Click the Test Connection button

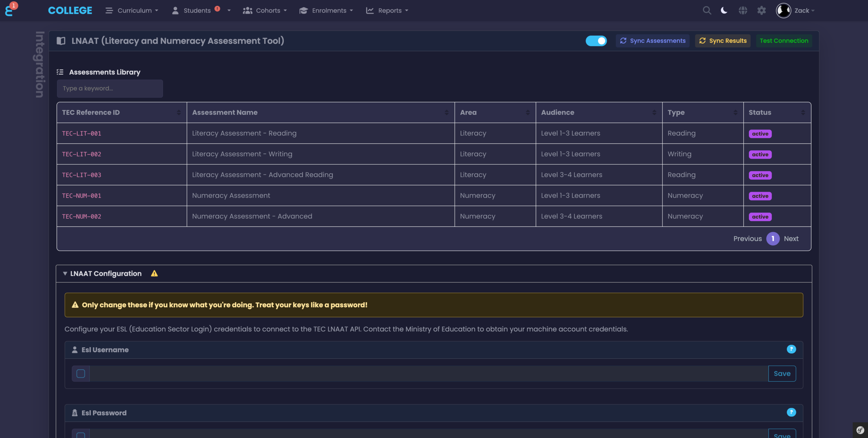(784, 41)
